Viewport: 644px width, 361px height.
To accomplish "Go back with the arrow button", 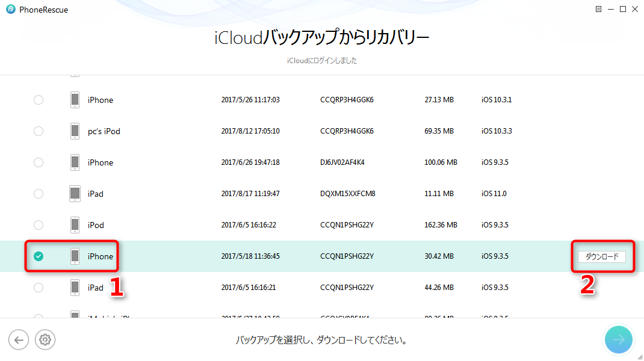I will point(19,340).
